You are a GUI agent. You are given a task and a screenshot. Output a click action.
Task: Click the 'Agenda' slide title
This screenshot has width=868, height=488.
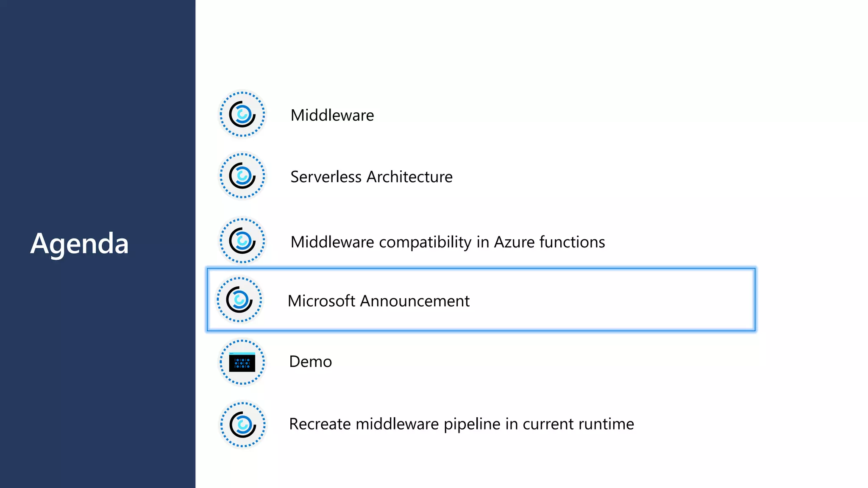[x=79, y=244]
